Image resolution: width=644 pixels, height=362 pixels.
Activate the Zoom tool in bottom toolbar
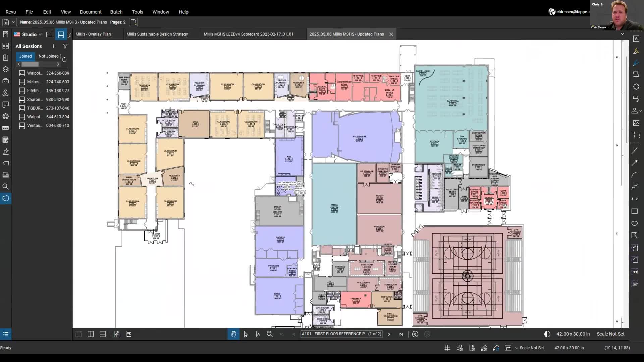(270, 334)
